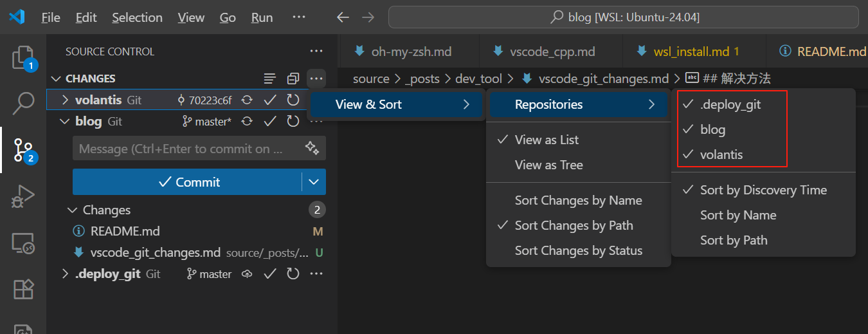This screenshot has height=334, width=868.
Task: Collapse the Changes file group
Action: tap(72, 210)
